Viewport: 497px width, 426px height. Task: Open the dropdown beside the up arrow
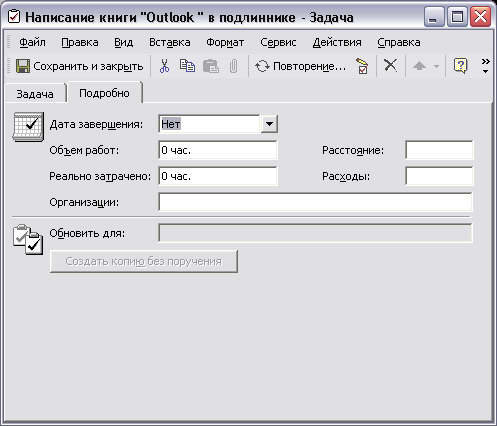[436, 66]
